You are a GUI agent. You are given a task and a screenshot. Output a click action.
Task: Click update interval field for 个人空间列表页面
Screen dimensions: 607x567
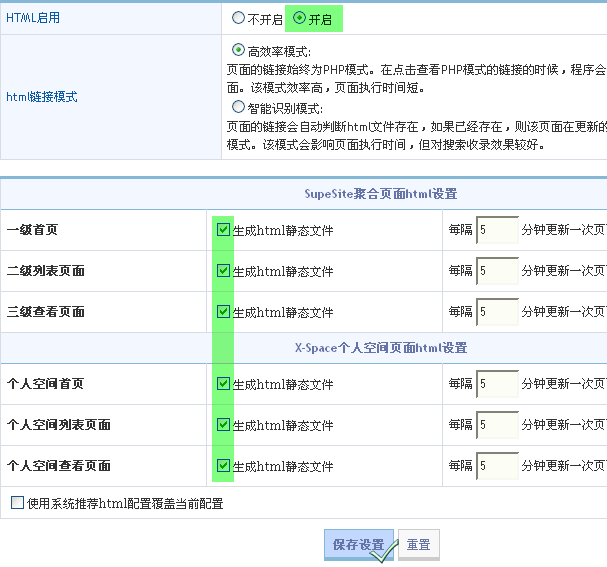[x=497, y=425]
